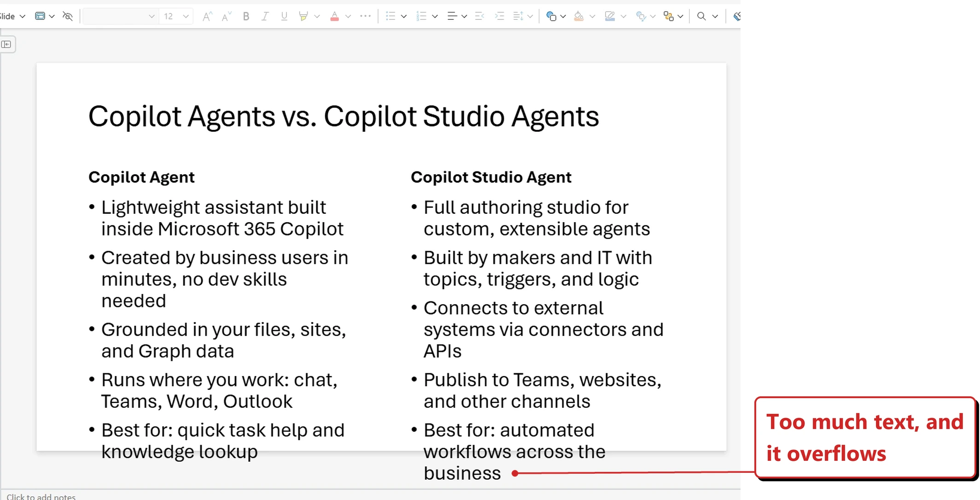Click bullet Lightweight assistant built inside Microsoft 365 Copilot
The image size is (980, 500).
[222, 218]
